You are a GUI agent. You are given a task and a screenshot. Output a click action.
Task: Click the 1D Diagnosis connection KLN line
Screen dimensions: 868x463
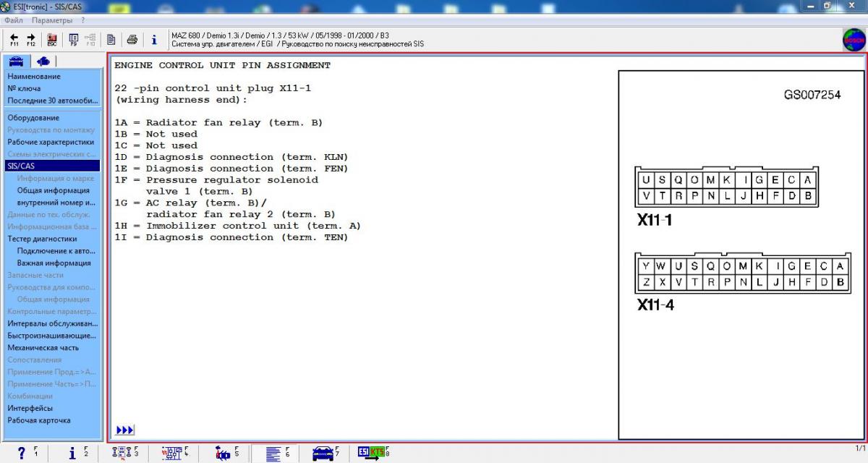pos(231,157)
